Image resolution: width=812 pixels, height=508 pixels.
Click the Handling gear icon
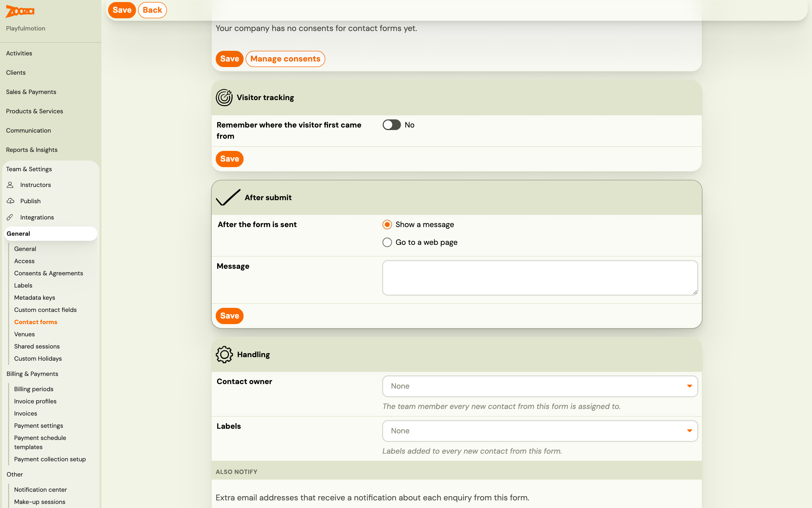224,355
